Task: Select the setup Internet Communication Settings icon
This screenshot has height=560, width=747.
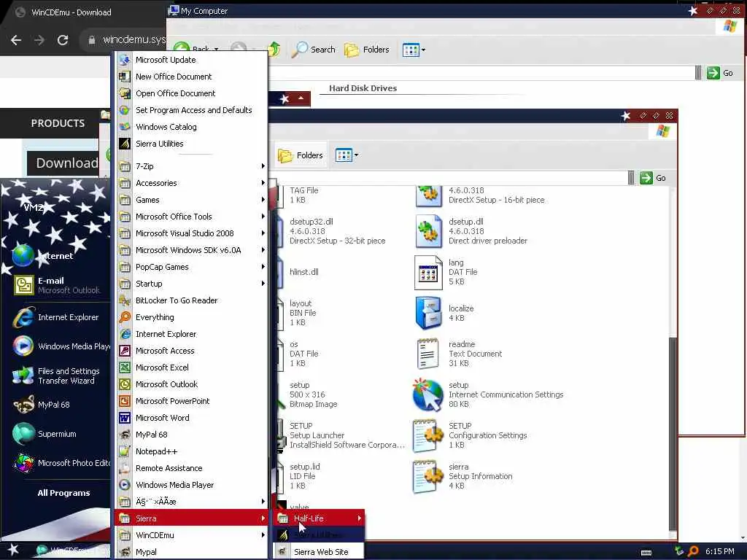Action: click(x=427, y=394)
